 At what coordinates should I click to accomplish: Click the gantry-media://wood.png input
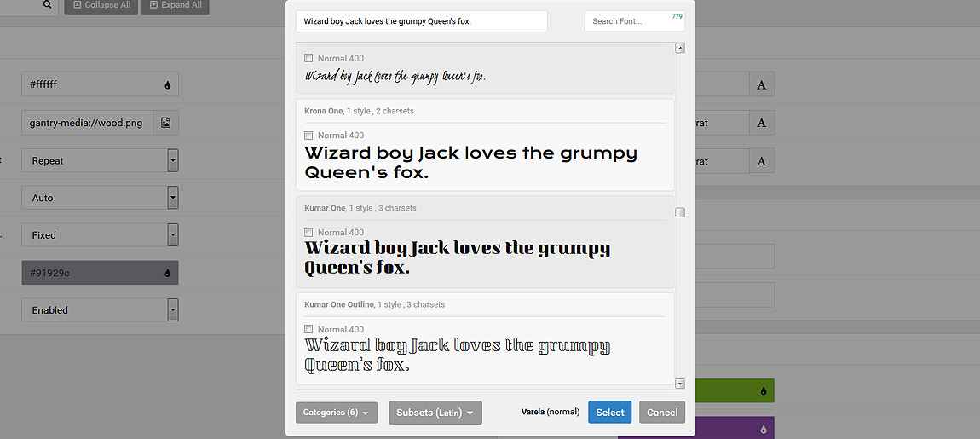click(x=88, y=123)
